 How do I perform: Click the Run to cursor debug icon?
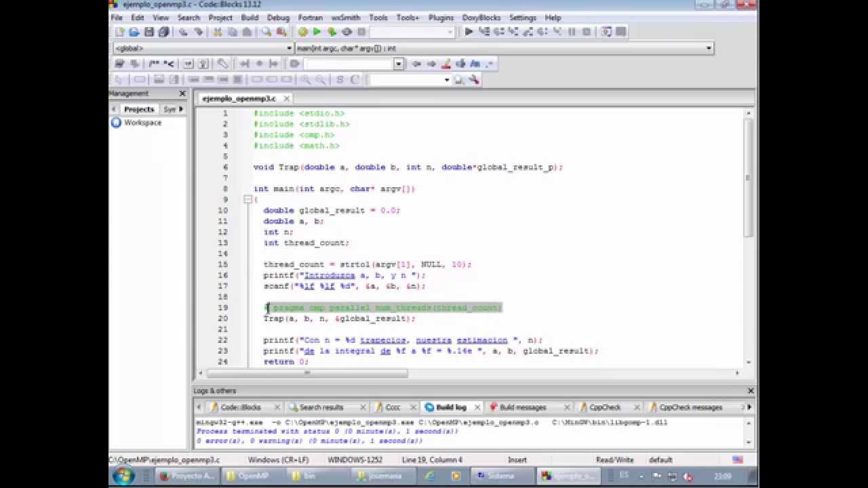484,32
